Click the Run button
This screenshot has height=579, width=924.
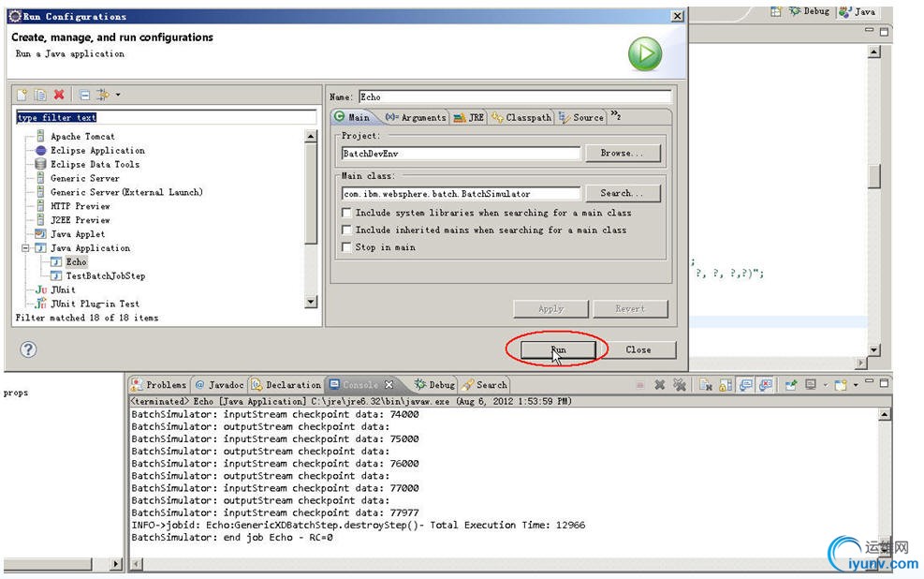point(558,349)
